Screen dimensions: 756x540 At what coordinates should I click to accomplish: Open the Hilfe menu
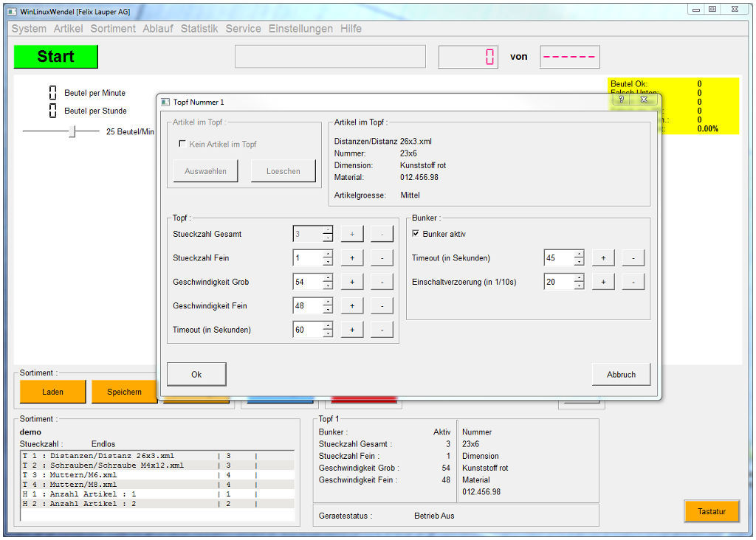(x=351, y=29)
